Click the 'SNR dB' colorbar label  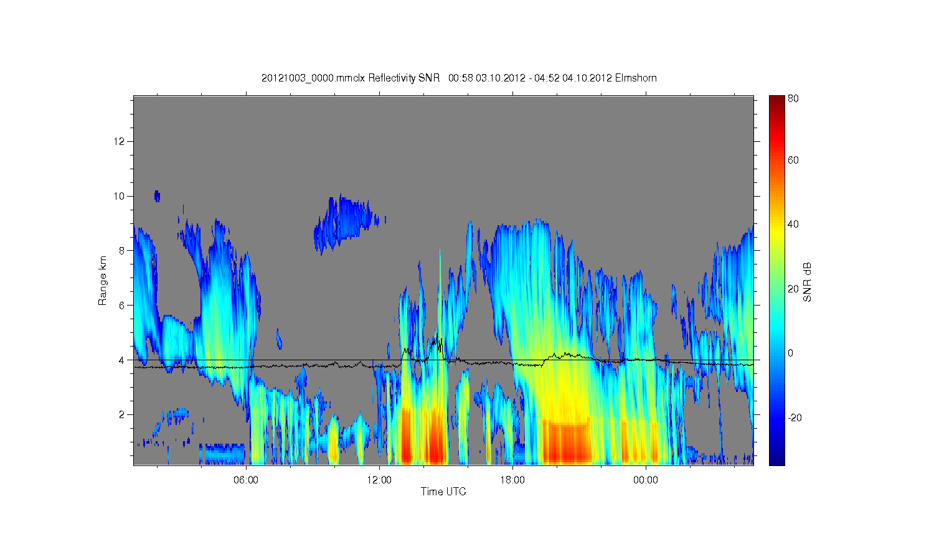click(808, 282)
